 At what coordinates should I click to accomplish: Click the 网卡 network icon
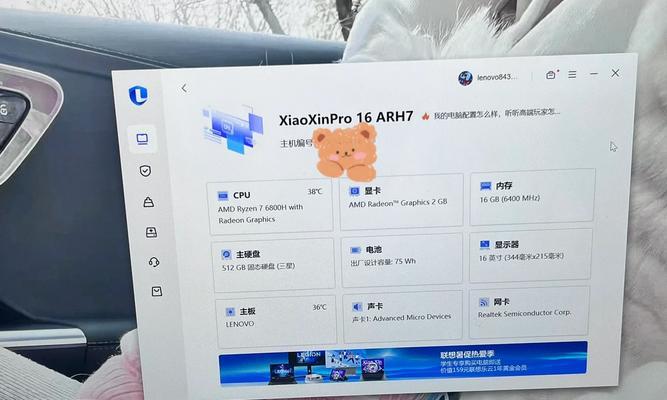pos(484,302)
